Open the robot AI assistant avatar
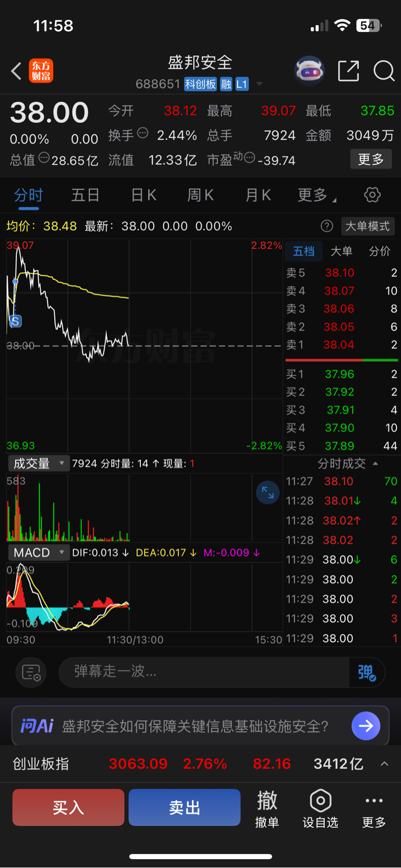 (x=310, y=70)
